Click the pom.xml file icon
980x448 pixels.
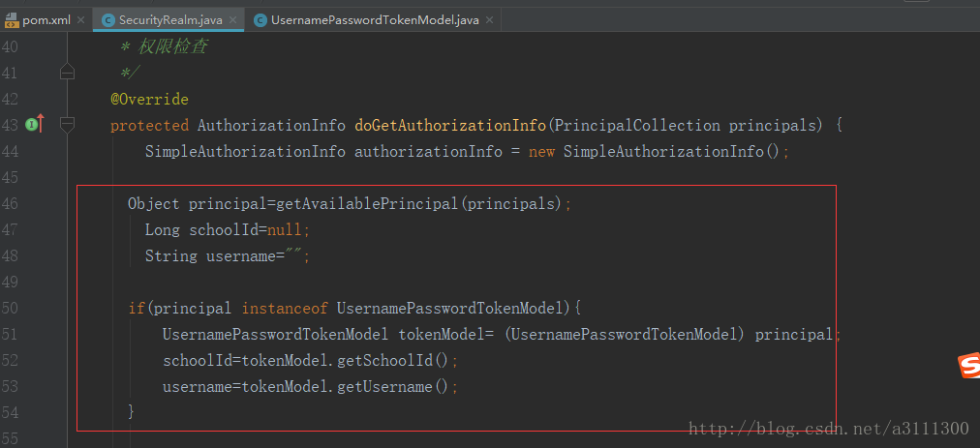click(12, 20)
